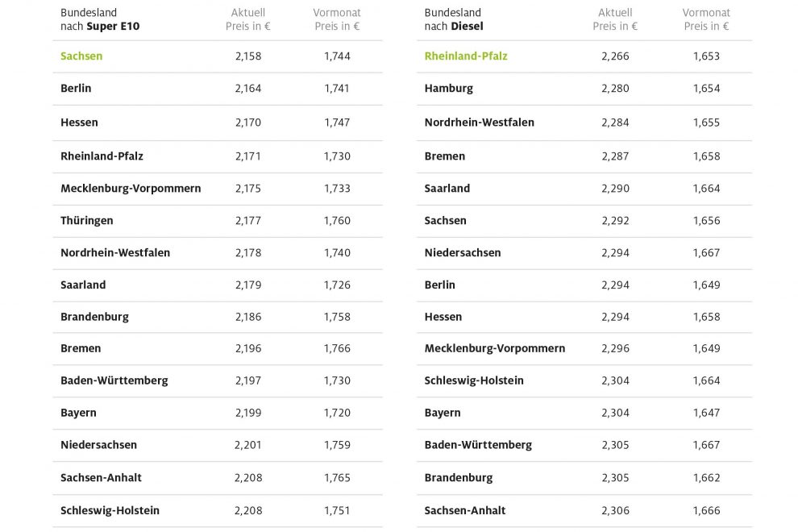798x532 pixels.
Task: Select the current Super E10 price 2,158
Action: (x=248, y=56)
